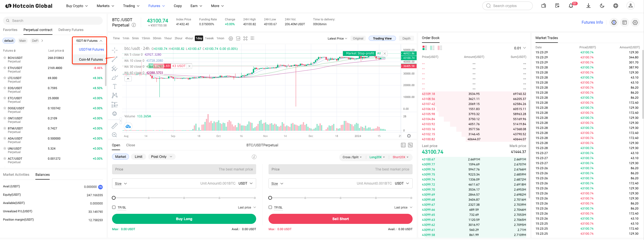Click the chart zoom-in magnifier tool
The height and width of the screenshot is (240, 644).
coord(115,135)
